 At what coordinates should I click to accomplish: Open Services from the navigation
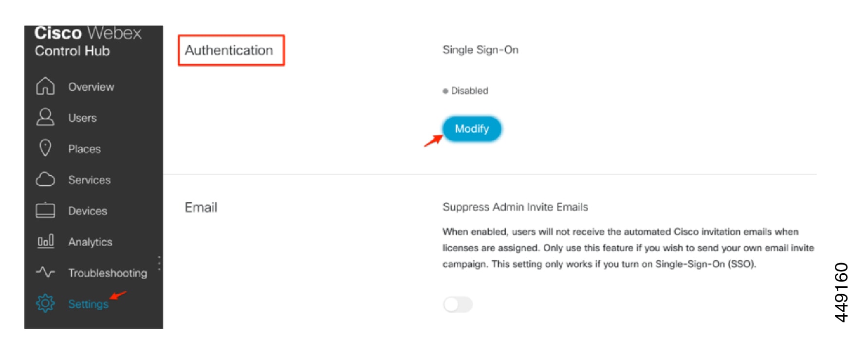[x=89, y=180]
